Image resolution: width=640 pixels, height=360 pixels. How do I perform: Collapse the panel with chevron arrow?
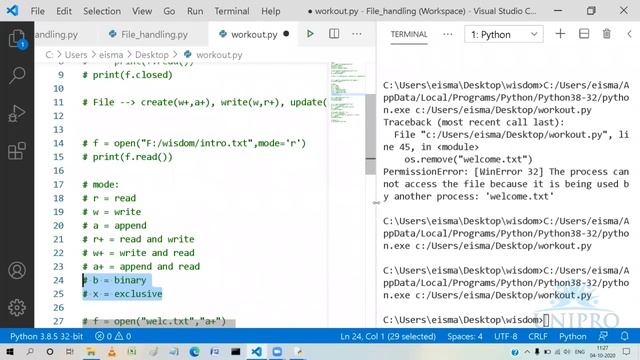tap(629, 34)
